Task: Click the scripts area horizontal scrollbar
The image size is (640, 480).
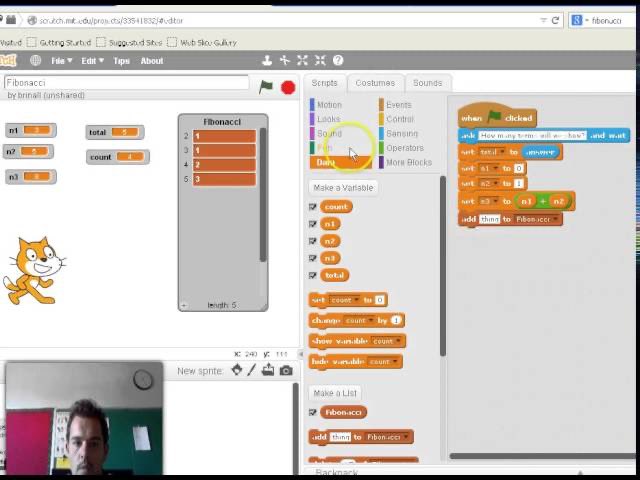Action: [543, 456]
